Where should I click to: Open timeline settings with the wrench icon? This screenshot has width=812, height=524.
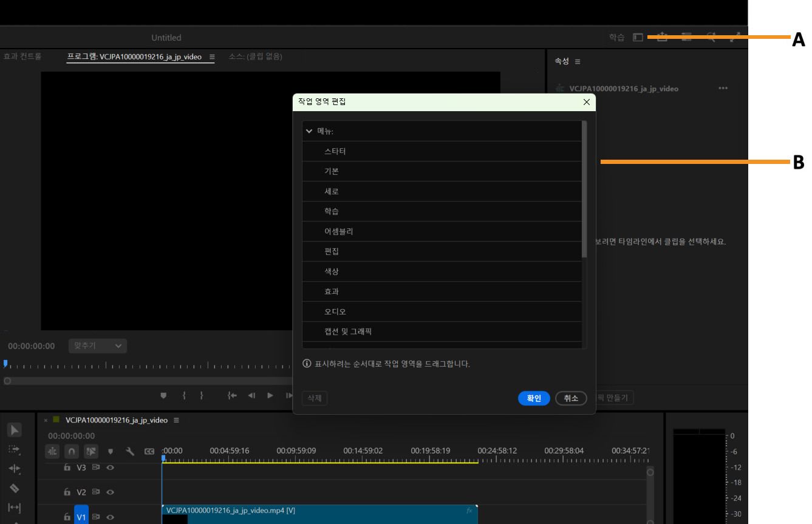[x=131, y=451]
